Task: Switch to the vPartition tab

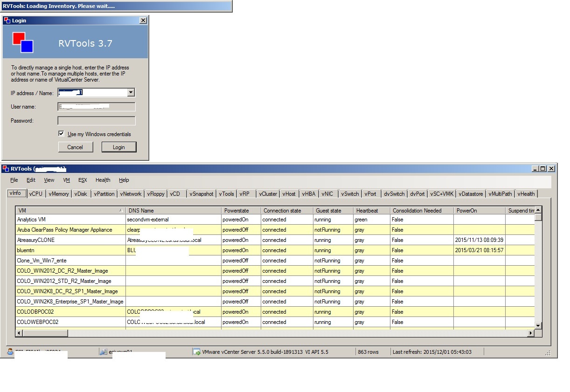Action: pyautogui.click(x=104, y=194)
